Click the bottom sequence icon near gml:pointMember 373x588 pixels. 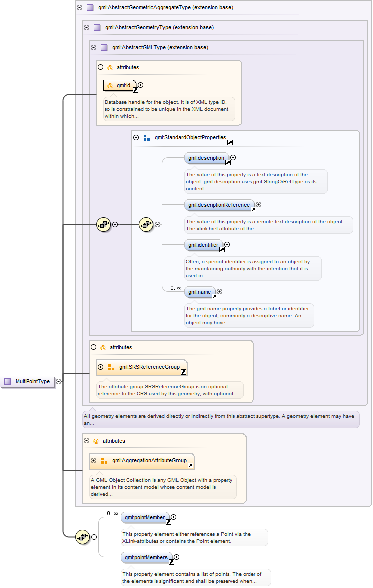click(82, 537)
